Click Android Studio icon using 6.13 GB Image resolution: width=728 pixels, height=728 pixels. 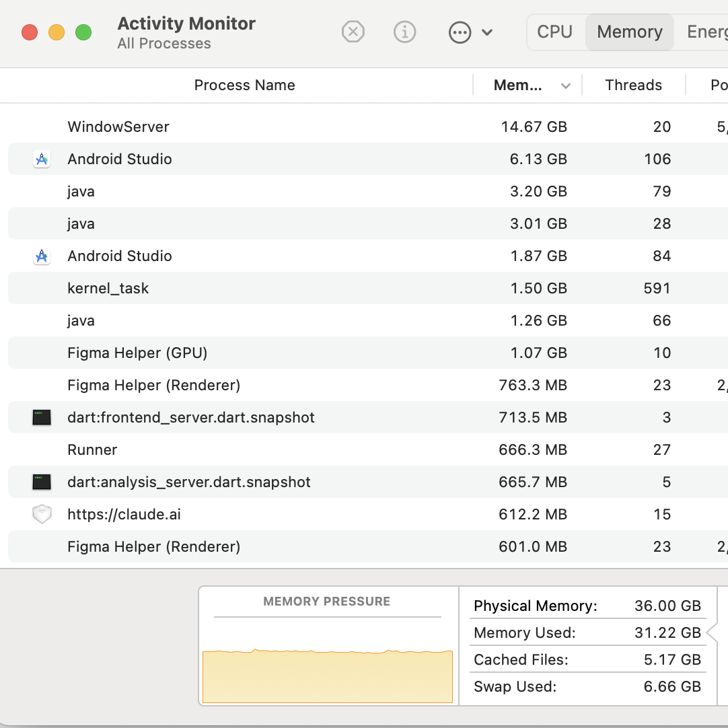42,159
